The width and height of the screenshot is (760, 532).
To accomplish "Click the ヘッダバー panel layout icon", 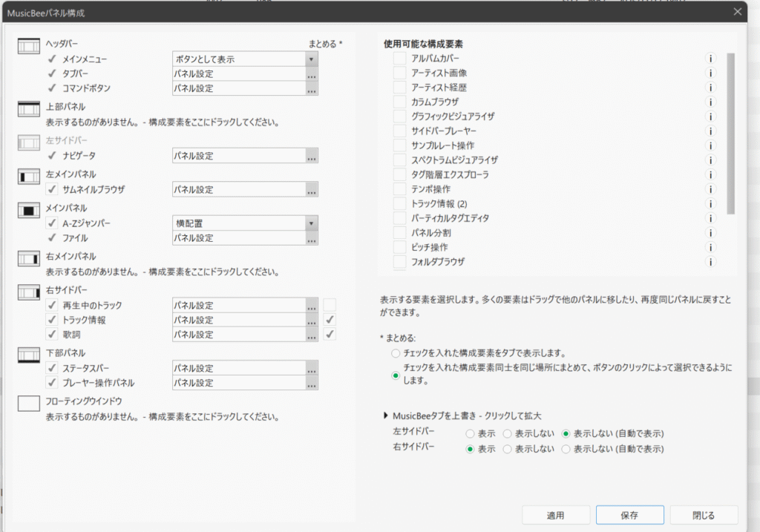I will [28, 46].
